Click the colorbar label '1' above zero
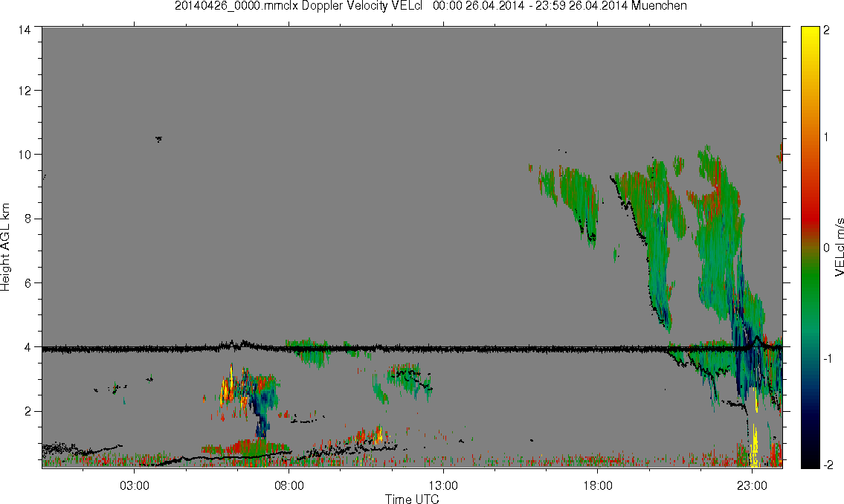This screenshot has width=844, height=504. pyautogui.click(x=826, y=138)
